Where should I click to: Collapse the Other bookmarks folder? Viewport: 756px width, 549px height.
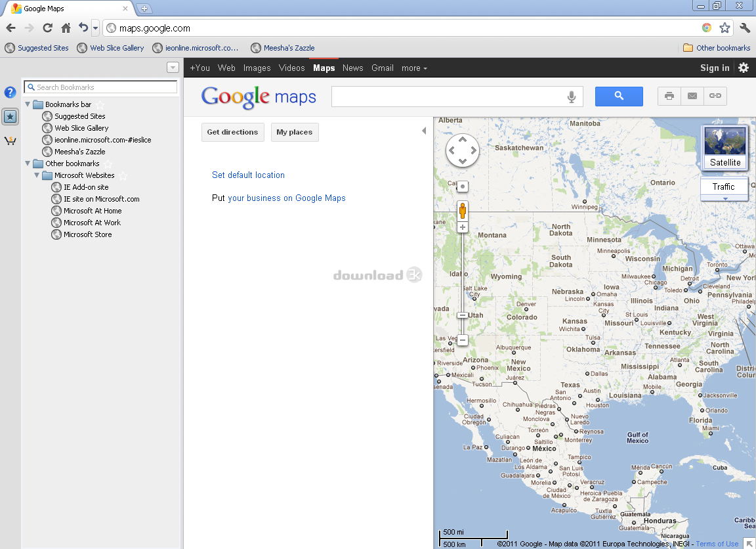[x=28, y=164]
